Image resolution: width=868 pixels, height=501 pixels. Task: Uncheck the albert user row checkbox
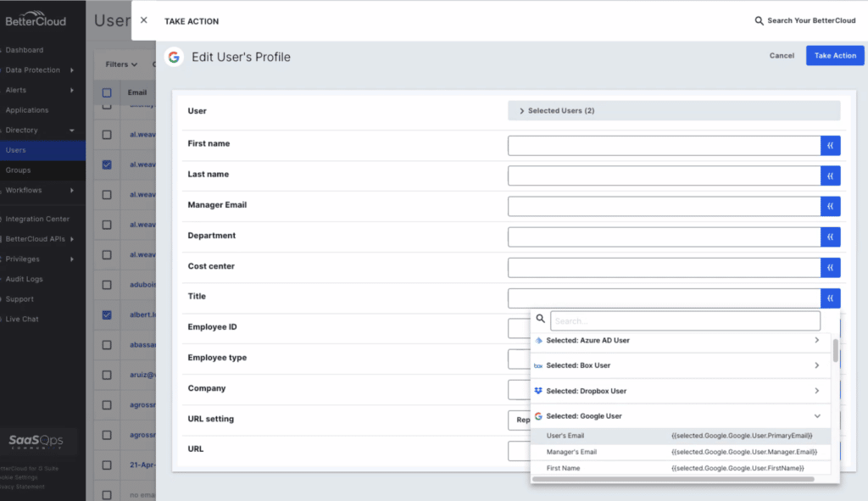coord(107,315)
